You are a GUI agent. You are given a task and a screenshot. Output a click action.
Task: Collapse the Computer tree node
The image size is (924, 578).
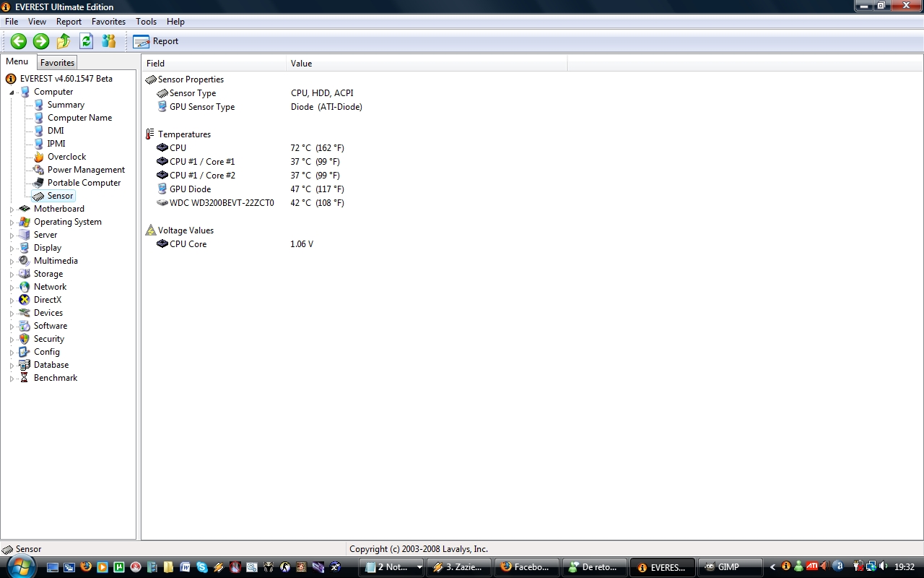[12, 92]
